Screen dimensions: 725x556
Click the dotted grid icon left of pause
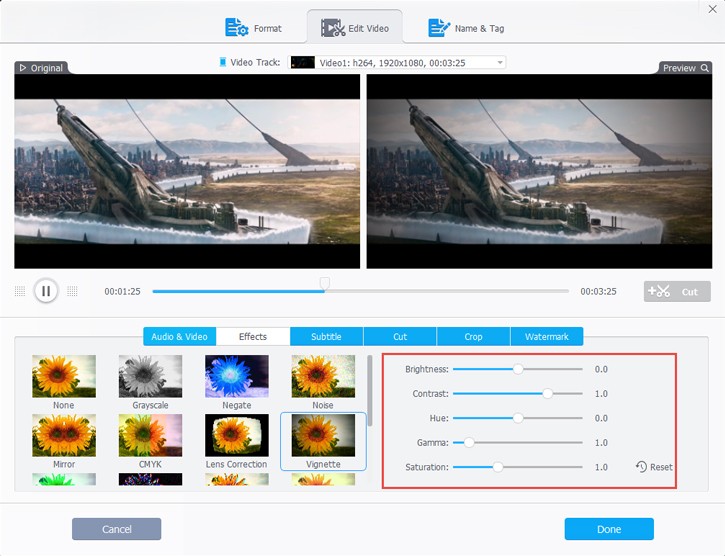20,291
